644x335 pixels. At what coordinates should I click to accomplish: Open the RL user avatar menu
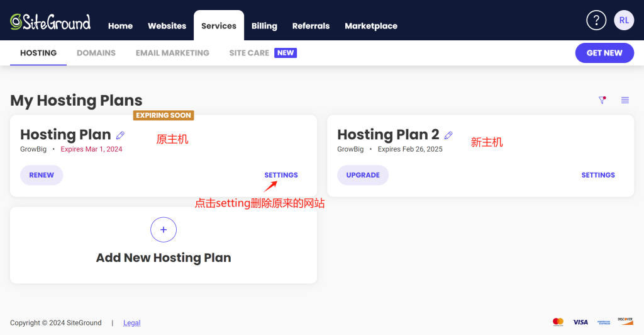click(x=624, y=20)
